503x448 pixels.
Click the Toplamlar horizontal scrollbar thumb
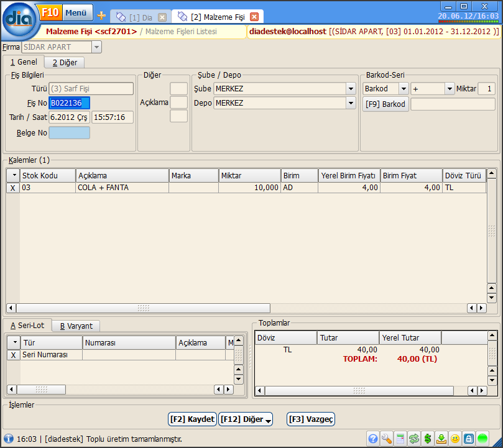pos(359,391)
